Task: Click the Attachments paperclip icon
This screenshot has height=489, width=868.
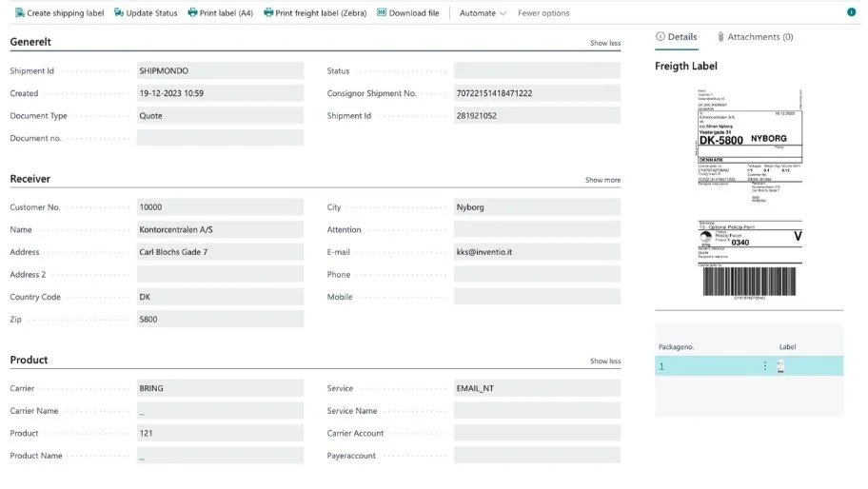Action: pos(720,37)
